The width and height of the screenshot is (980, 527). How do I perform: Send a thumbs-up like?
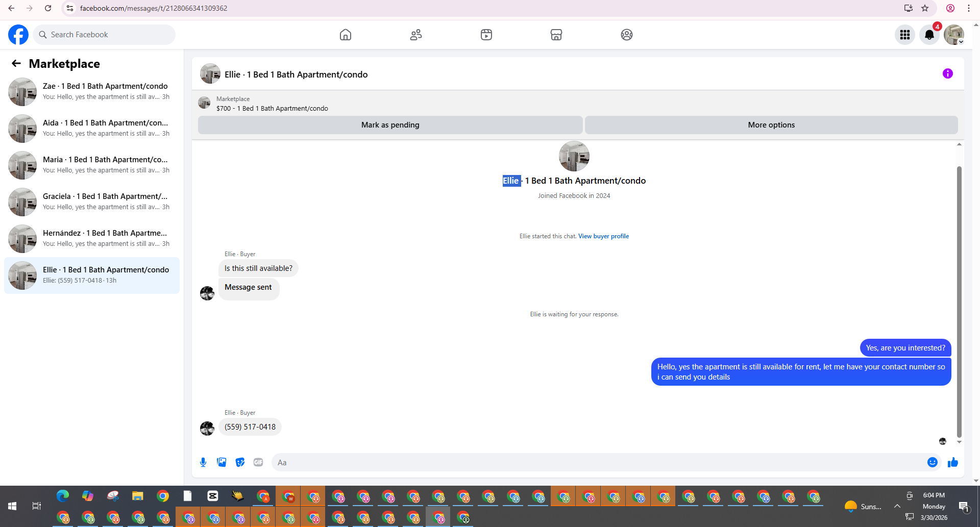pos(953,462)
